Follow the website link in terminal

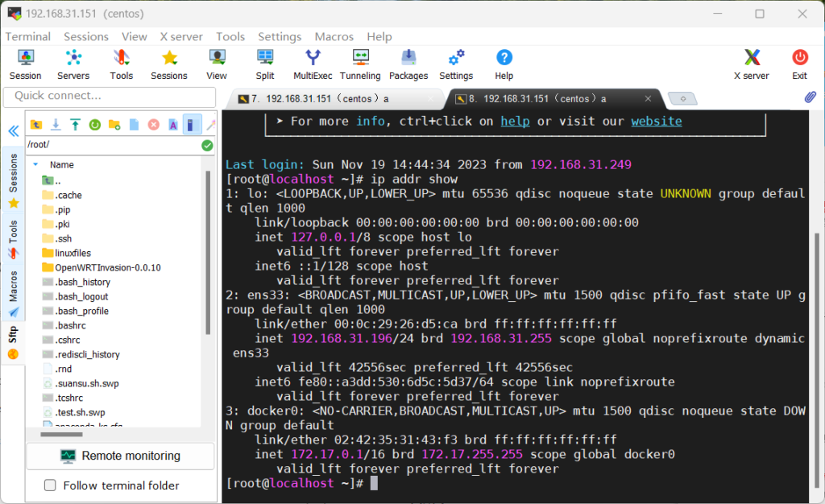656,122
